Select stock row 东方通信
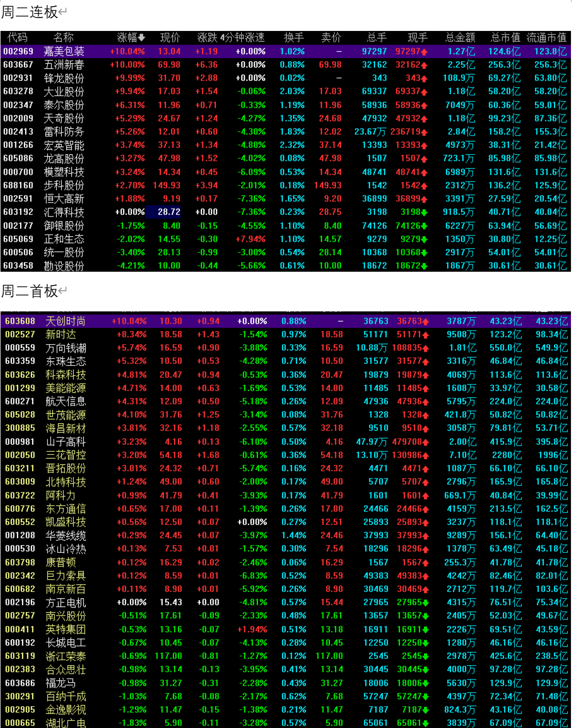This screenshot has width=572, height=728. [x=285, y=509]
